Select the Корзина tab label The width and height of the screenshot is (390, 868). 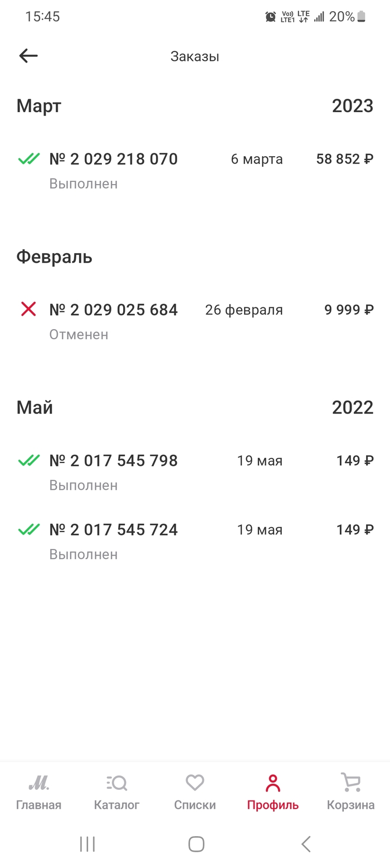[x=350, y=805]
